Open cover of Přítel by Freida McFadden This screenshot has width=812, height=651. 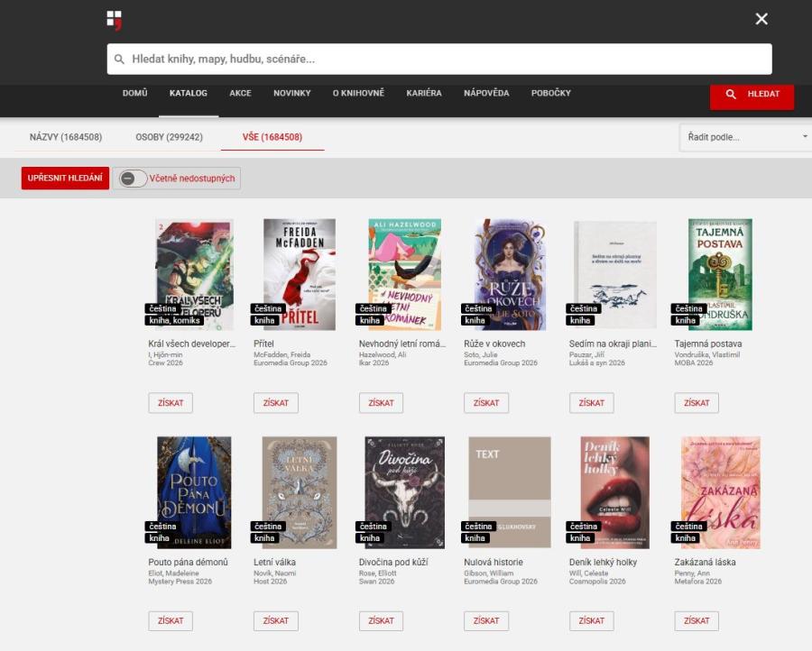[x=300, y=274]
